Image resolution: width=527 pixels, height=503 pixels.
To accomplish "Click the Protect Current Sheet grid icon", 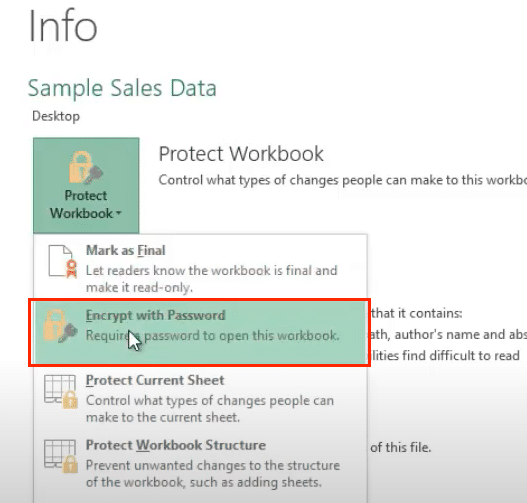I will click(61, 391).
